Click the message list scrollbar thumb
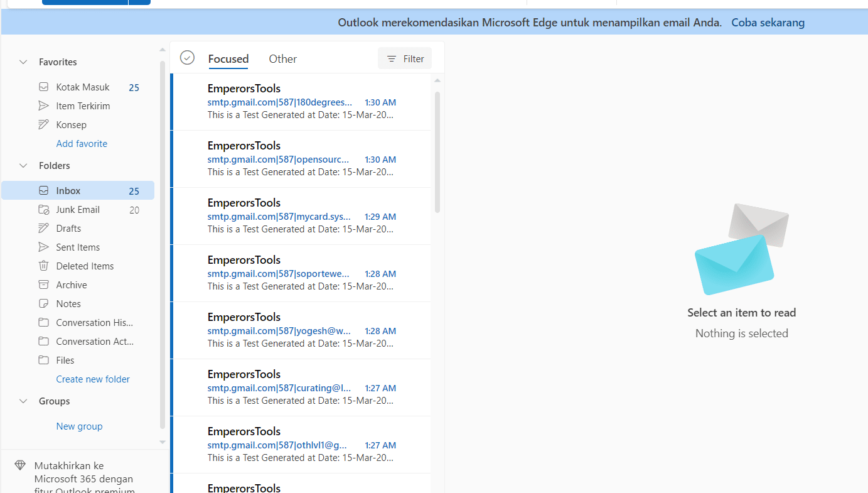868x493 pixels. click(437, 152)
